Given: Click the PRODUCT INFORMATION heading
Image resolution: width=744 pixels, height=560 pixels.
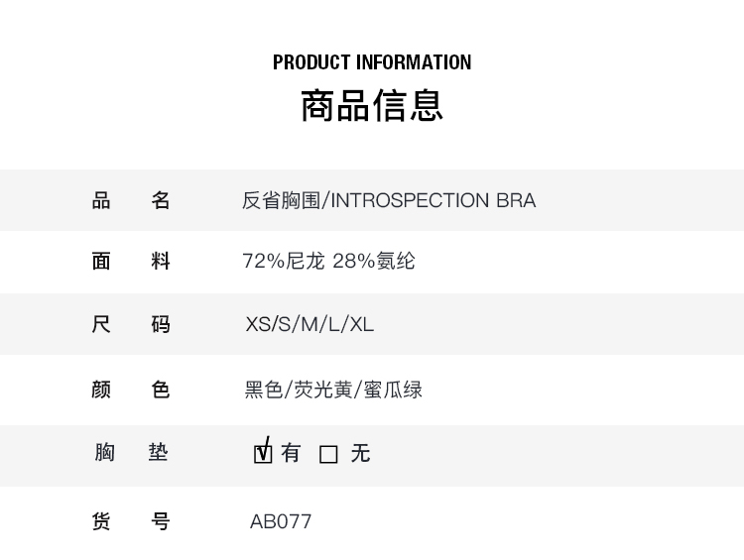Looking at the screenshot, I should coord(372,62).
